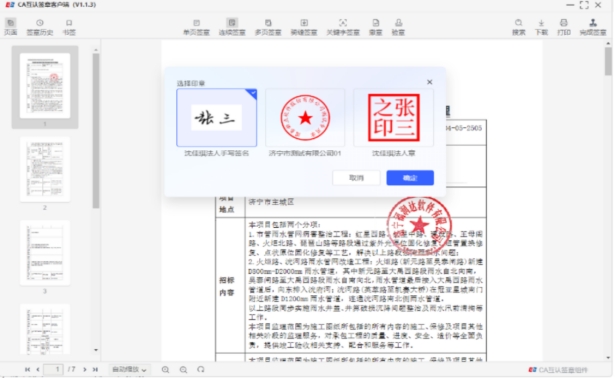The width and height of the screenshot is (615, 378).
Task: Maximize the application window
Action: (584, 5)
